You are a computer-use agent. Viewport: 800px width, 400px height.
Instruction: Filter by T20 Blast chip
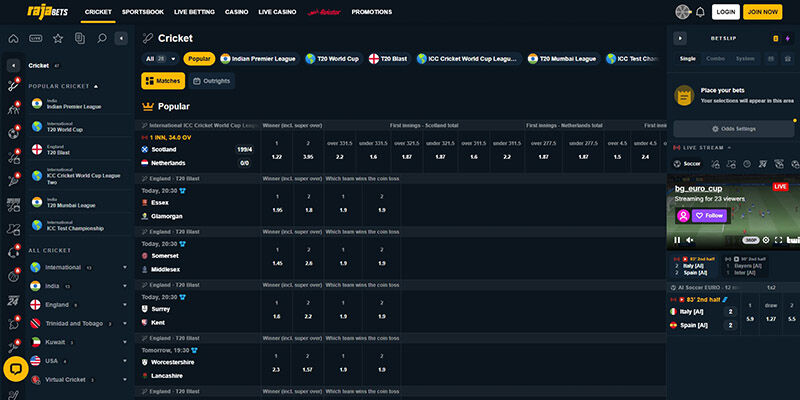389,59
